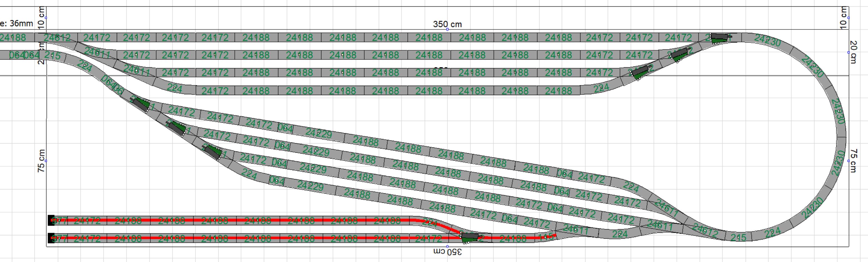Viewport: 868px width, 262px height.
Task: Click blue handle above bottom '350 cm' label
Action: coord(447,246)
